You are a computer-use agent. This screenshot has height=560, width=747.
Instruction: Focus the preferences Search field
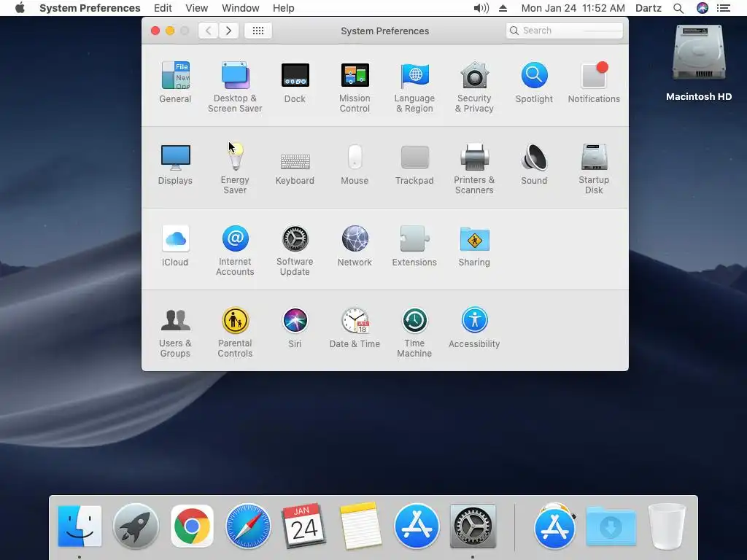tap(564, 31)
